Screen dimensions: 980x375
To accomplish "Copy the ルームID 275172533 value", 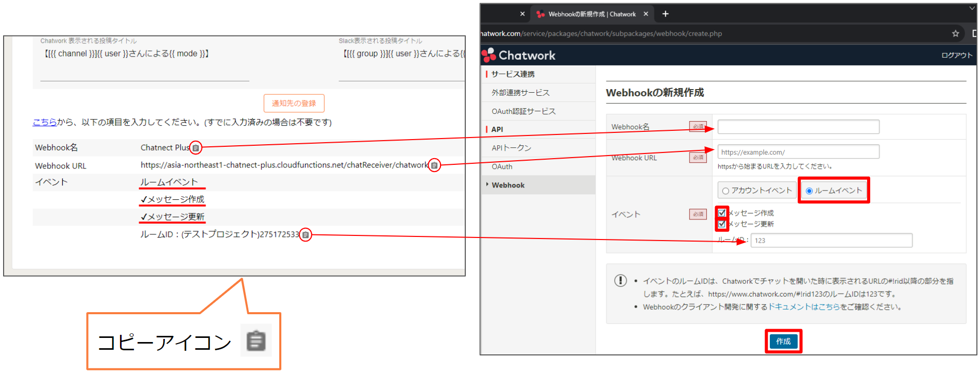I will pos(306,235).
